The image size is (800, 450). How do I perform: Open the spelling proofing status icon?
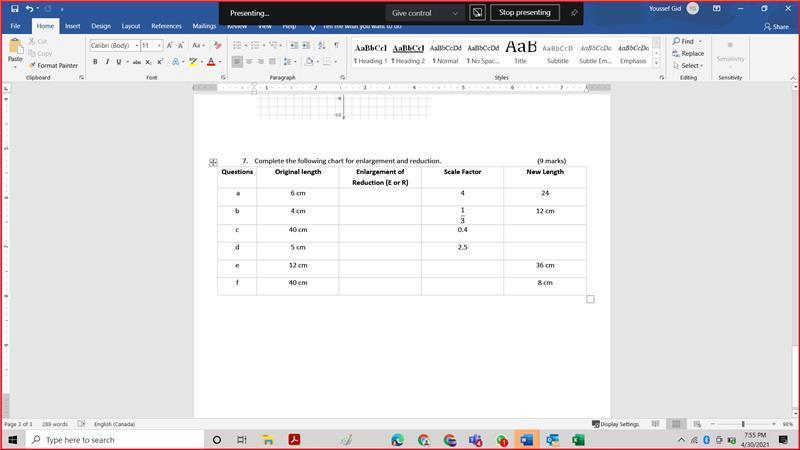tap(81, 424)
